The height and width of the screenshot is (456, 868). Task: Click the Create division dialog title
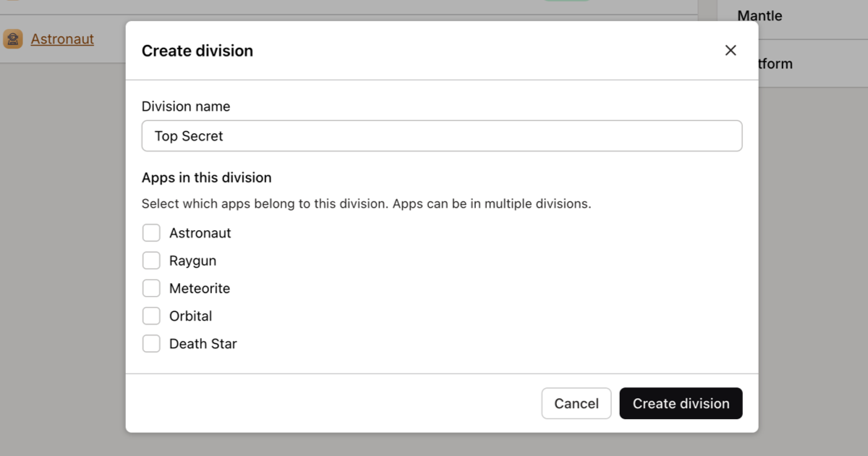(x=197, y=51)
